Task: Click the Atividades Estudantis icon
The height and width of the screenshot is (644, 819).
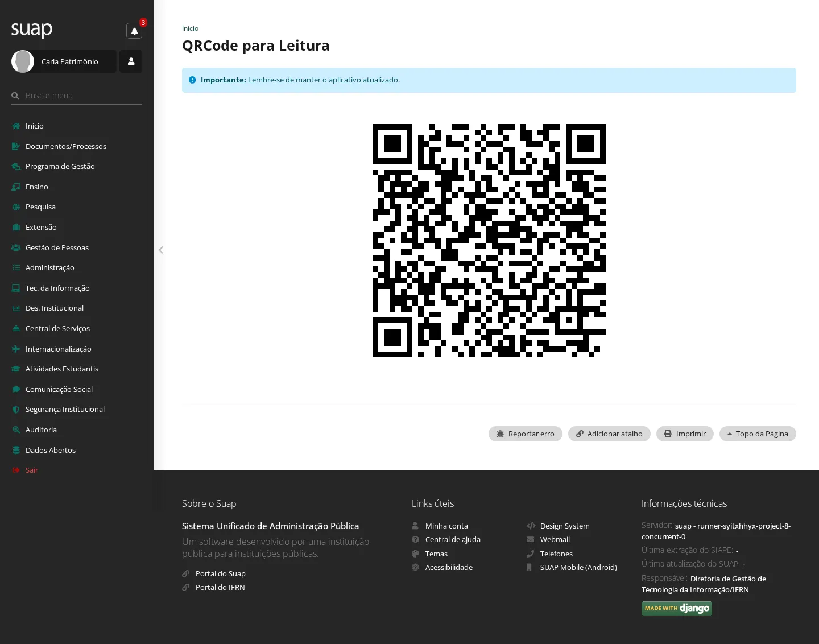Action: coord(16,369)
